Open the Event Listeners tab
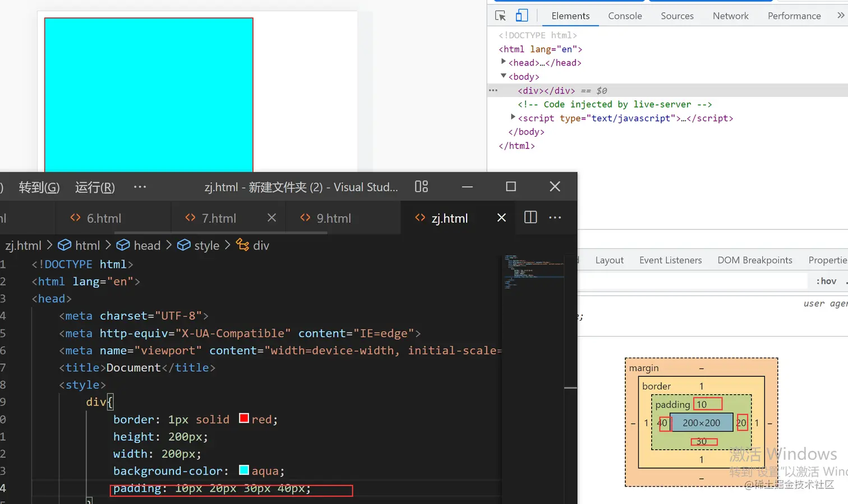The height and width of the screenshot is (504, 848). point(670,260)
